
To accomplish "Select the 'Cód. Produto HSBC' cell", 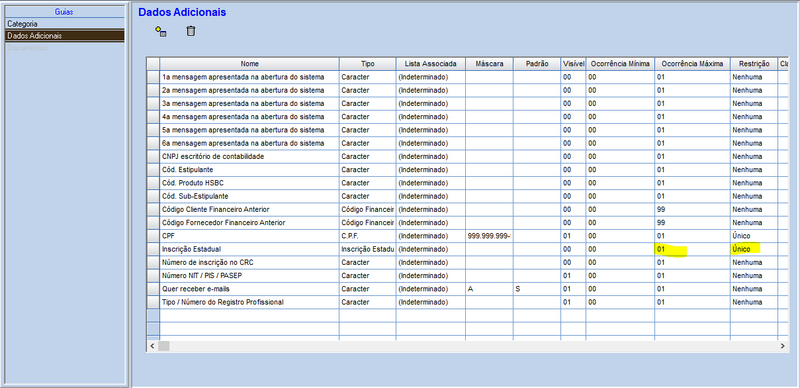I will click(249, 183).
